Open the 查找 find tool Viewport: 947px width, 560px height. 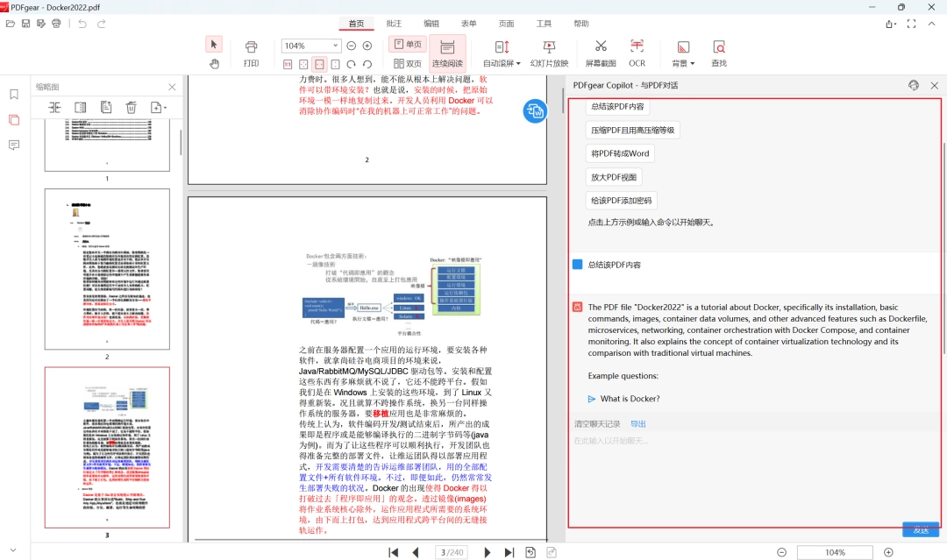(x=719, y=53)
